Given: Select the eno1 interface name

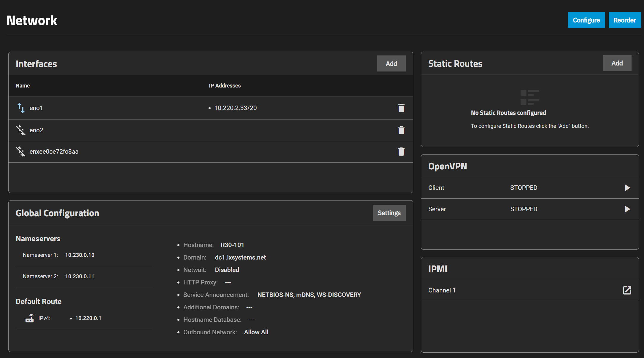Looking at the screenshot, I should tap(36, 108).
